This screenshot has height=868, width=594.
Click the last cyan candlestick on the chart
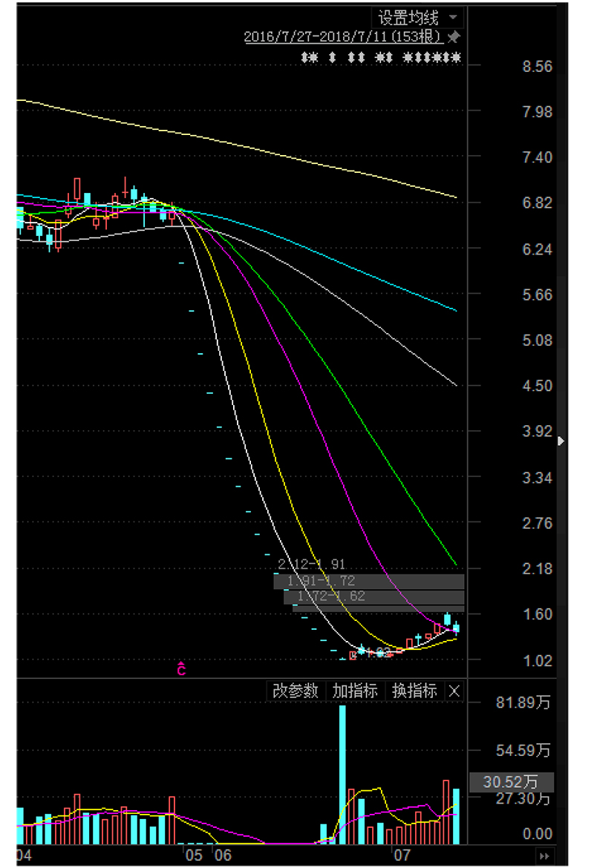click(456, 628)
